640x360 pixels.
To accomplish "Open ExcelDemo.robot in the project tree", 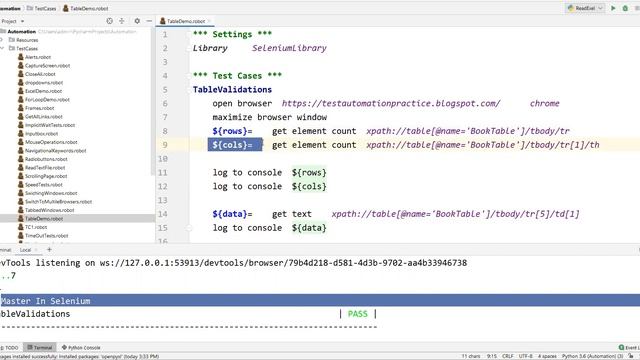I will point(43,91).
